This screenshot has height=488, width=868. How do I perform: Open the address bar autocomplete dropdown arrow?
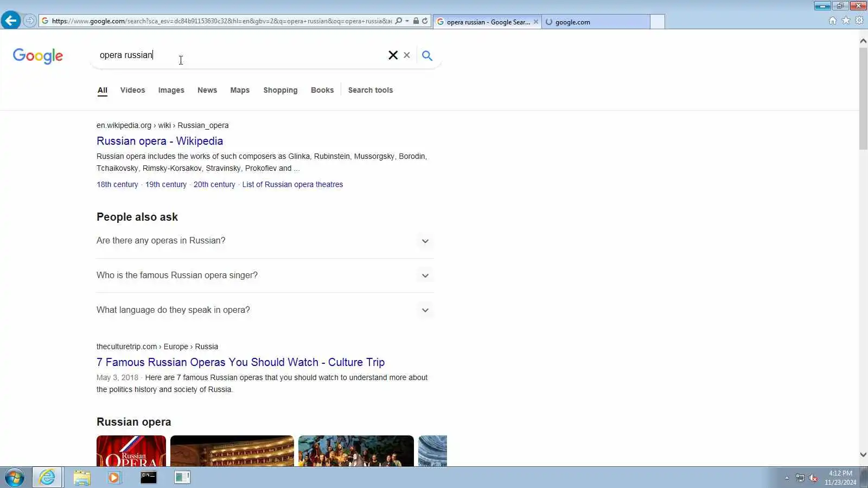coord(407,21)
